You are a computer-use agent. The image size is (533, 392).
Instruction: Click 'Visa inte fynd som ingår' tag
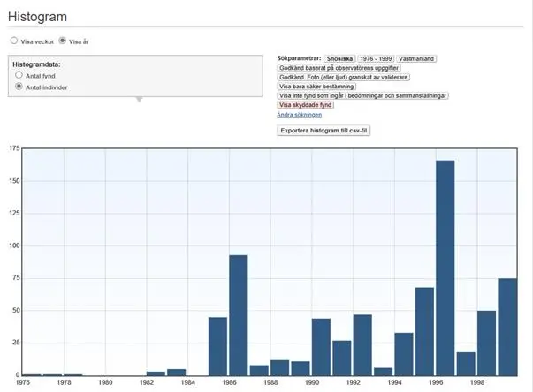tap(363, 95)
